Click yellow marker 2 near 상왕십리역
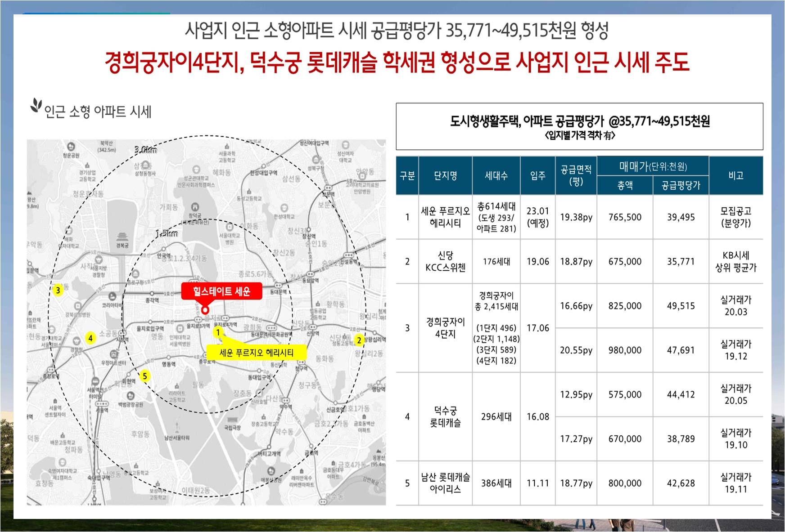Image resolution: width=785 pixels, height=532 pixels. click(x=359, y=340)
